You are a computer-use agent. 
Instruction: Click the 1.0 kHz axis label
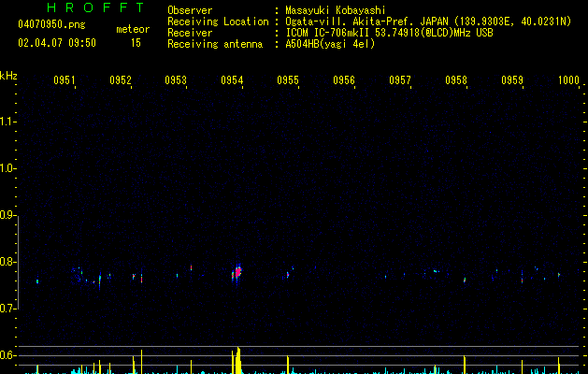point(7,168)
